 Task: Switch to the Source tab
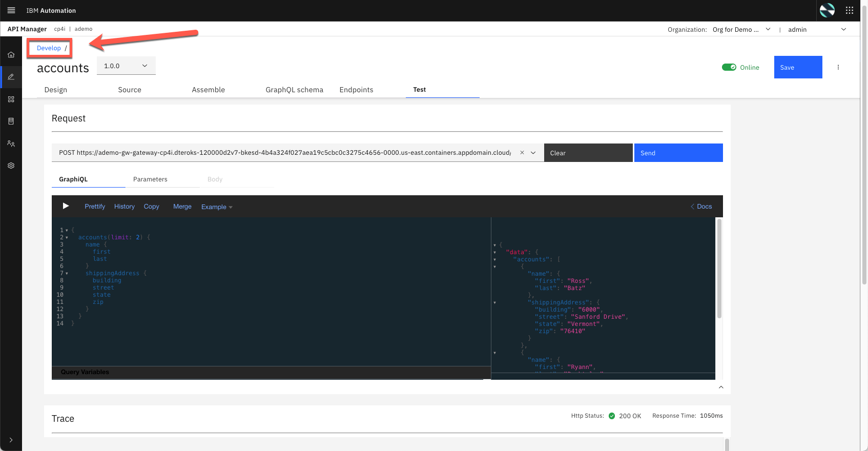pos(130,90)
